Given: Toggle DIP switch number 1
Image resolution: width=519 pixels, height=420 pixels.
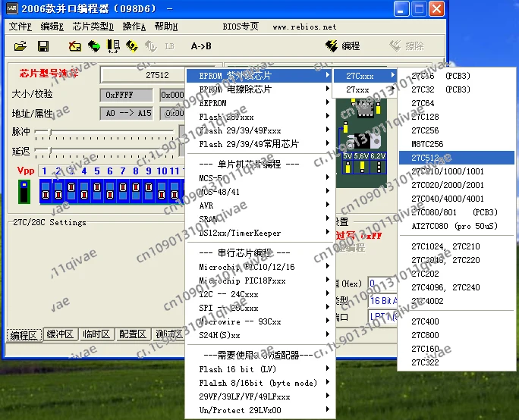Looking at the screenshot, I should click(x=46, y=190).
